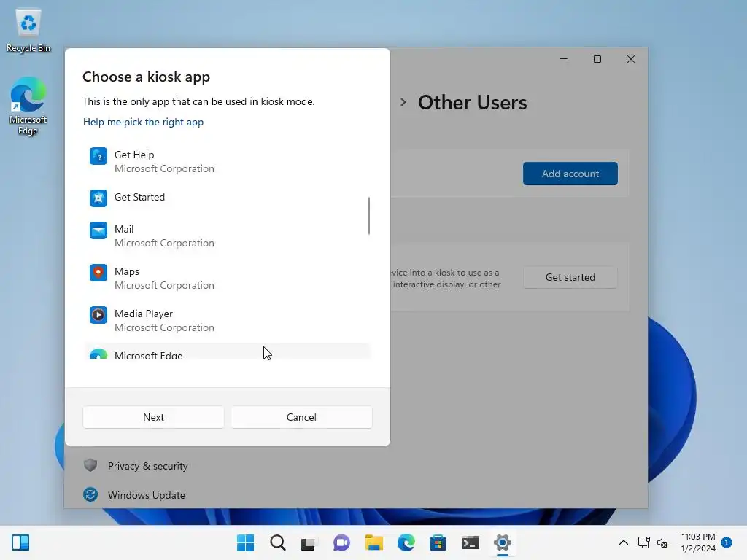Open the Recycle Bin desktop icon
This screenshot has height=560, width=747.
(x=28, y=31)
